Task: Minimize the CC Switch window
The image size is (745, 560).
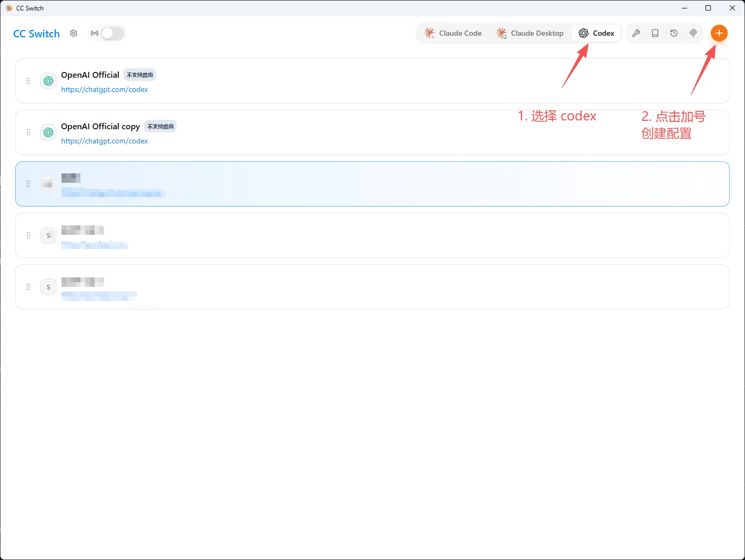Action: (x=685, y=8)
